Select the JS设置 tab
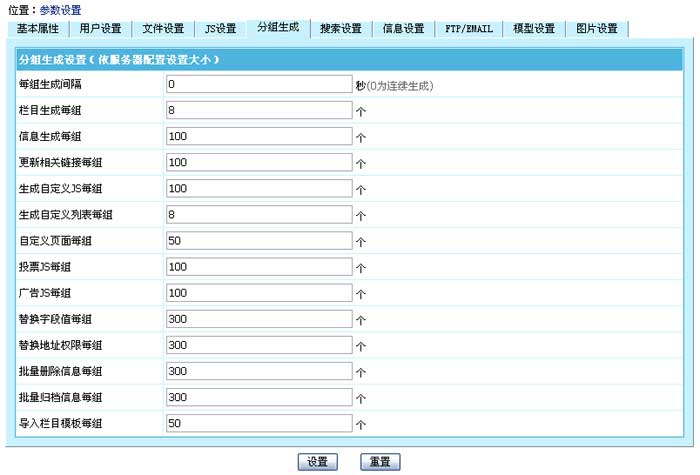Viewport: 700px width, 475px height. pos(220,28)
